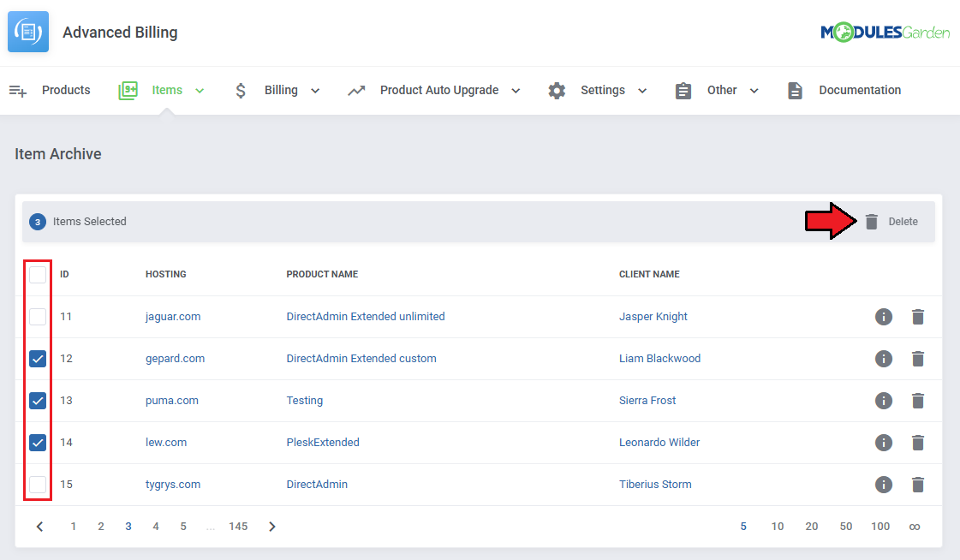The image size is (960, 560).
Task: Expand the Settings menu chevron
Action: pyautogui.click(x=642, y=91)
